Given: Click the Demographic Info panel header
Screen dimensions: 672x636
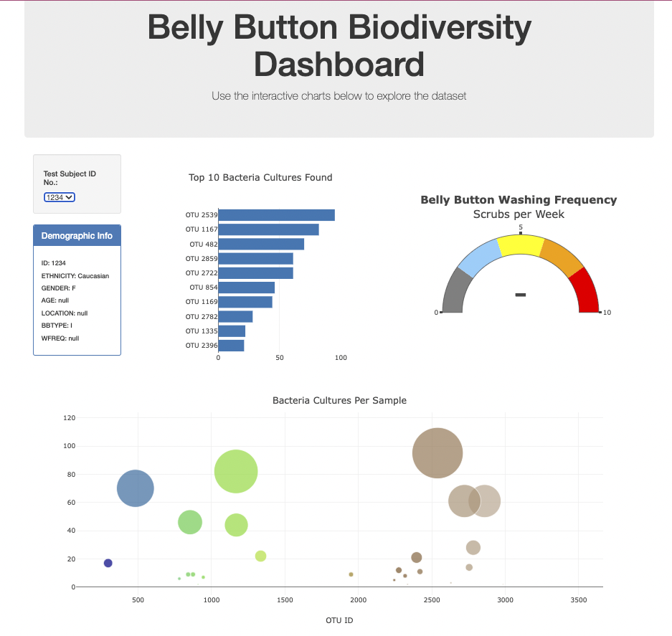Looking at the screenshot, I should point(77,235).
